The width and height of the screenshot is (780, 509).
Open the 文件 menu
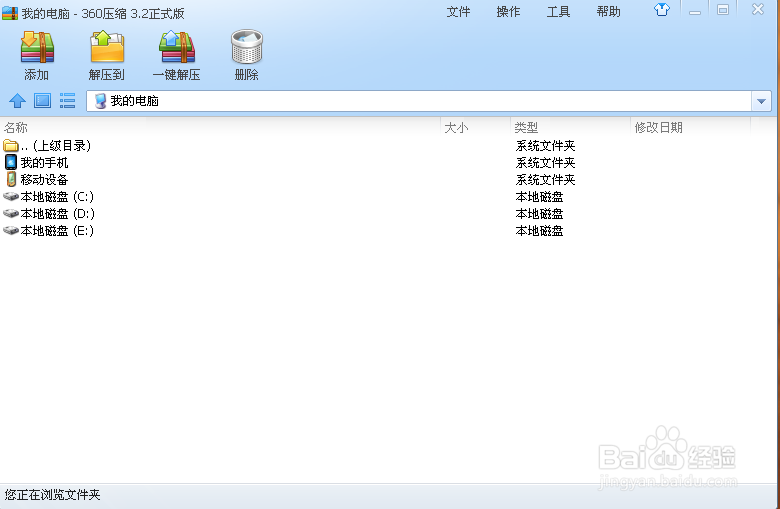[458, 11]
